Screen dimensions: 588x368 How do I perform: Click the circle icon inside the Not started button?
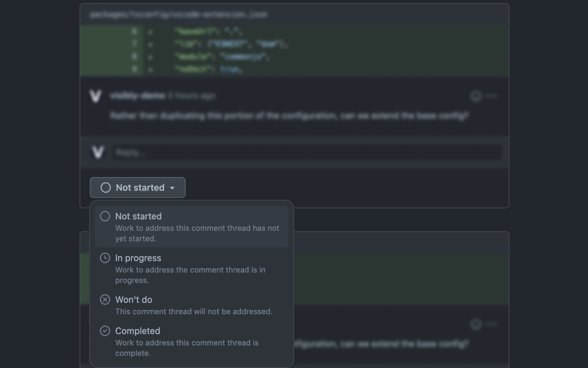point(106,188)
